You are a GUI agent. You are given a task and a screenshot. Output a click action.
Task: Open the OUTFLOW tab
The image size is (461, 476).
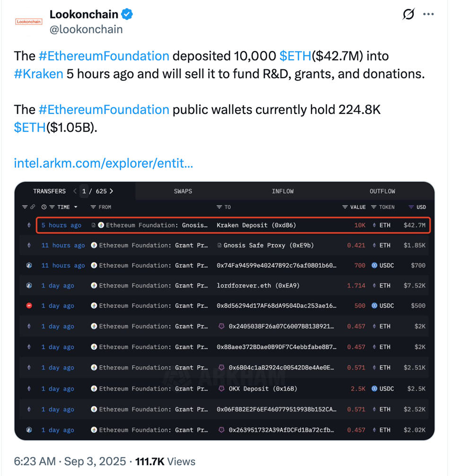382,191
